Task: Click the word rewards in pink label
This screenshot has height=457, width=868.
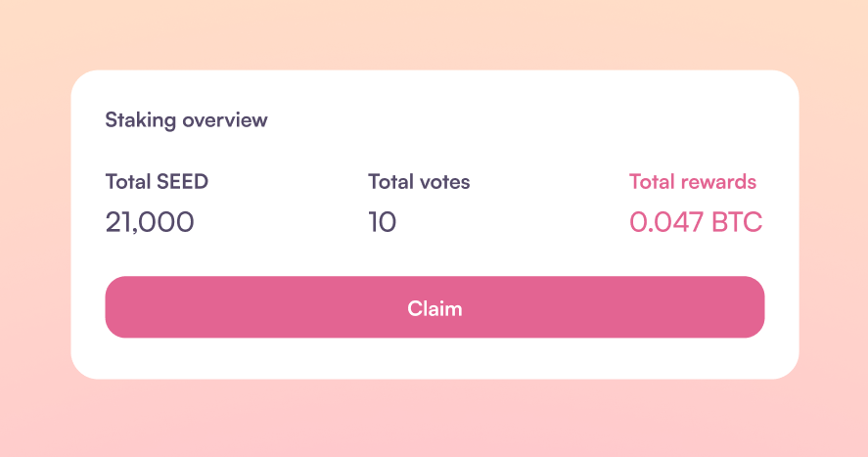Action: click(x=718, y=181)
